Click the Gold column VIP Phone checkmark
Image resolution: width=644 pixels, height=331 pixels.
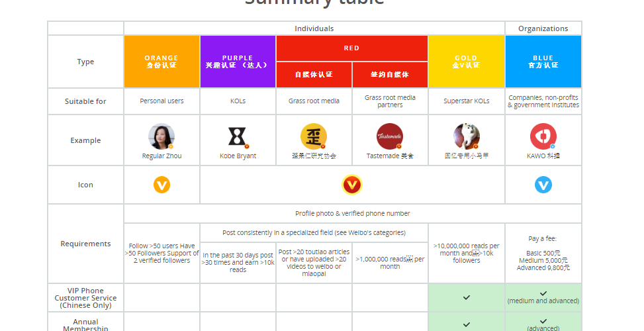coord(467,298)
